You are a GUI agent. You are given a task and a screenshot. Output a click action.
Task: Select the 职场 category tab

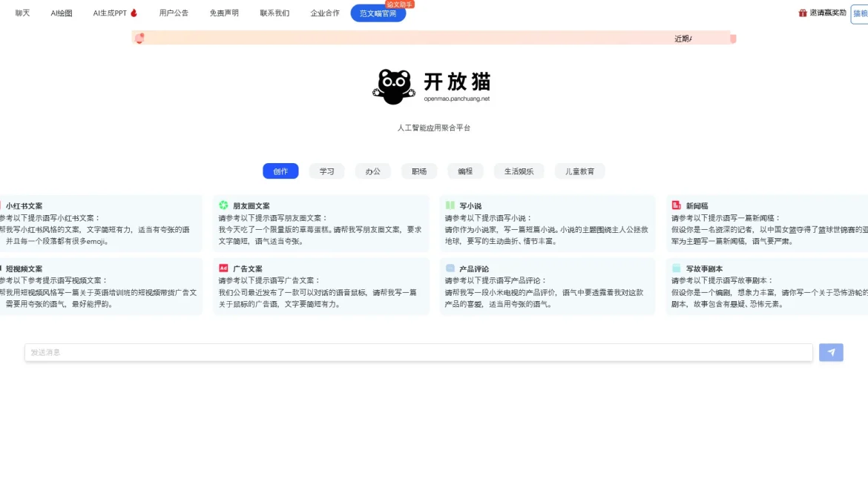tap(419, 171)
